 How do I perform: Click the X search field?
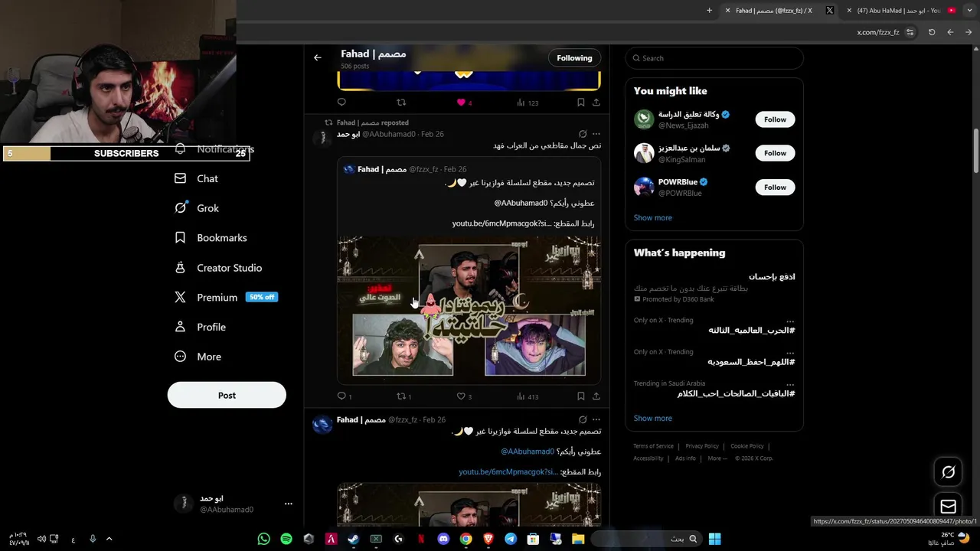tap(714, 58)
